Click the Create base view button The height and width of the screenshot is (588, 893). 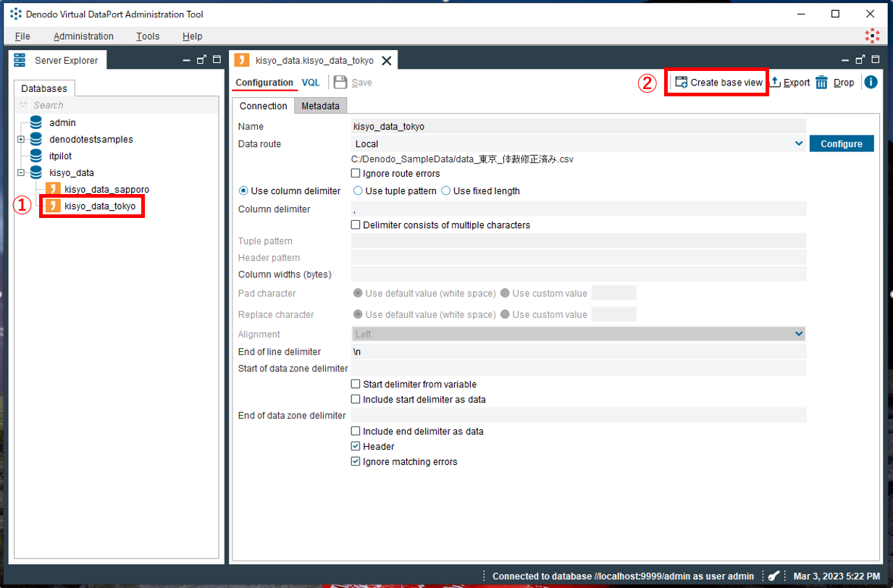click(716, 82)
